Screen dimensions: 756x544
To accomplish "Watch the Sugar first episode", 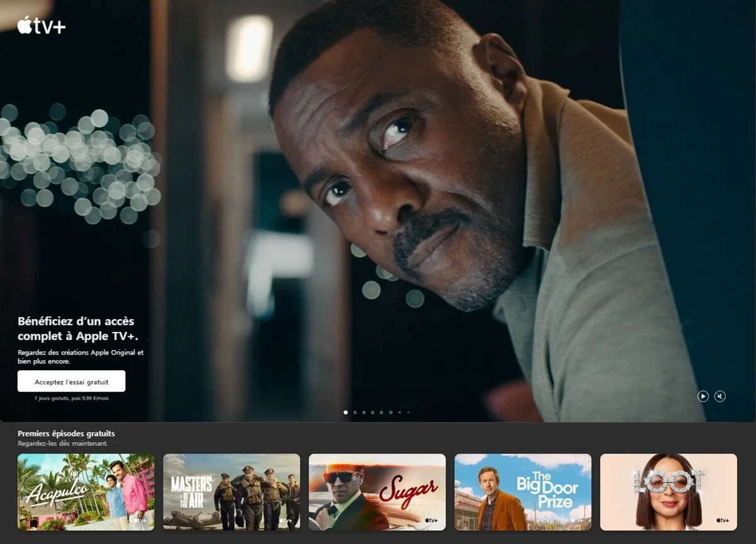I will click(x=377, y=492).
